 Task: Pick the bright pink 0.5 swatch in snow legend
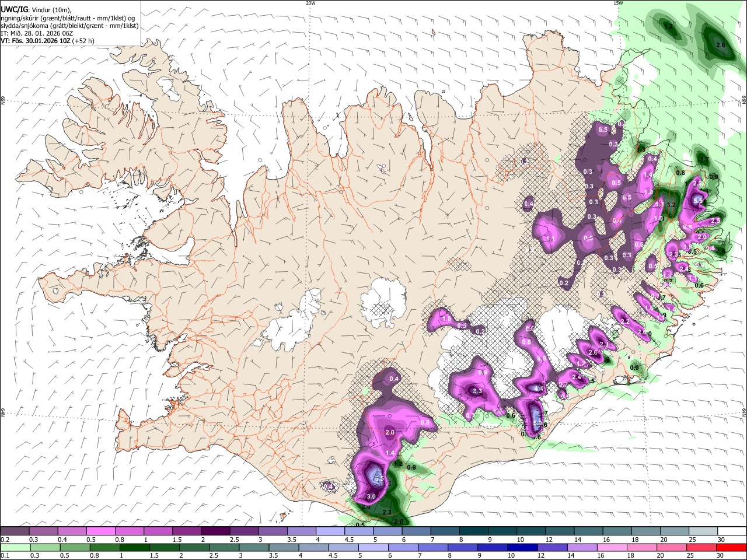(x=101, y=531)
